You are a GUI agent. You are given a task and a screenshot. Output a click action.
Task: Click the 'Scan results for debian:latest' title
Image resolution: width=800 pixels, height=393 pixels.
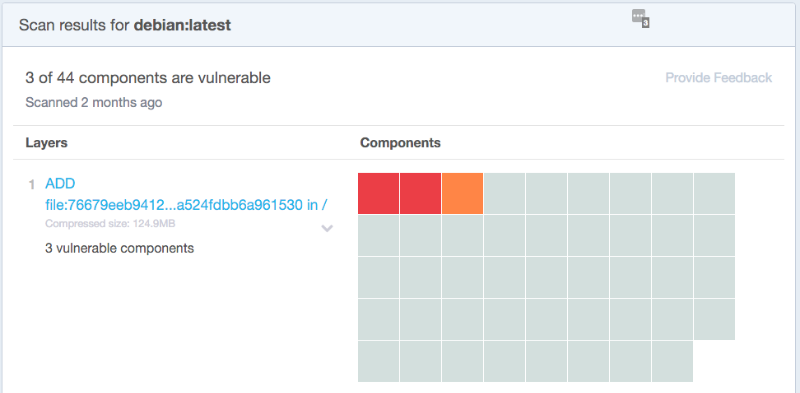pyautogui.click(x=125, y=25)
